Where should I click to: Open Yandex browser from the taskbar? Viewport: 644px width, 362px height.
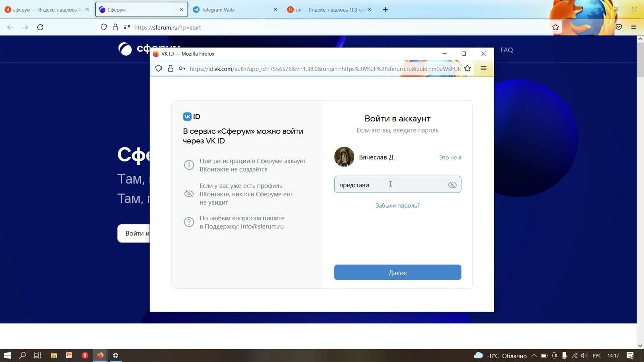(85, 355)
